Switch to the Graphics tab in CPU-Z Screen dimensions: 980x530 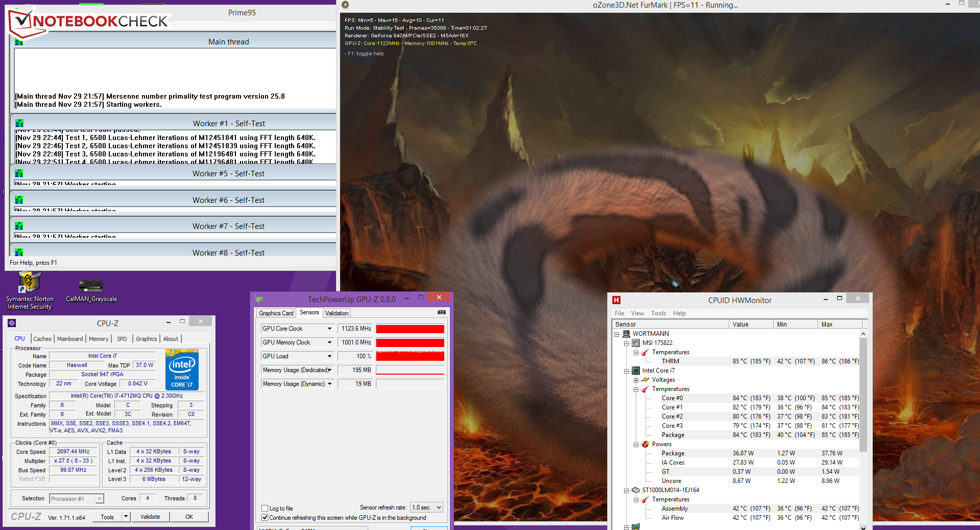(147, 339)
